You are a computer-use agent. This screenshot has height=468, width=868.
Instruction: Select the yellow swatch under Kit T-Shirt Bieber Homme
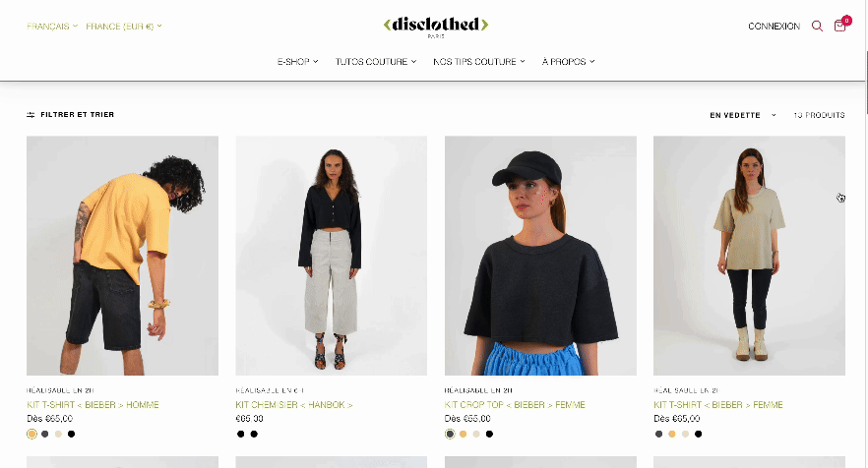pos(31,434)
